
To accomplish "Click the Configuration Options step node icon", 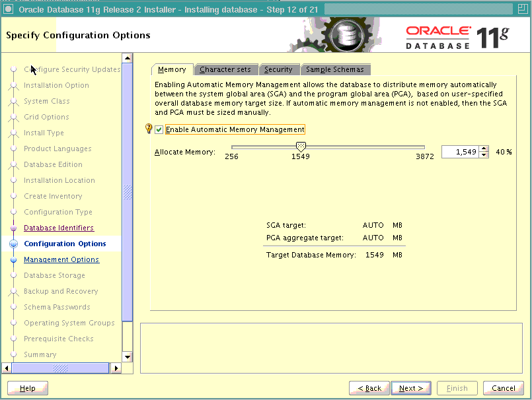I will coord(15,244).
